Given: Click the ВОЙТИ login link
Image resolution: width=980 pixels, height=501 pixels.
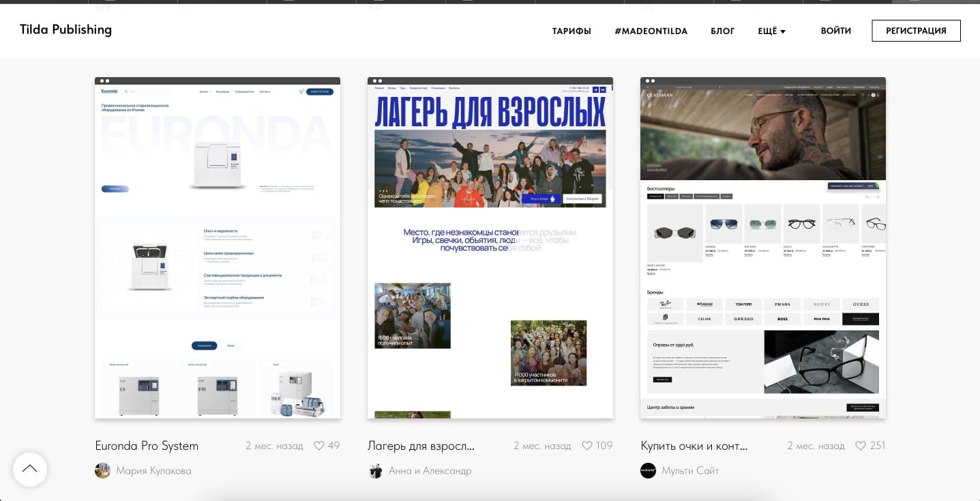Looking at the screenshot, I should click(835, 31).
